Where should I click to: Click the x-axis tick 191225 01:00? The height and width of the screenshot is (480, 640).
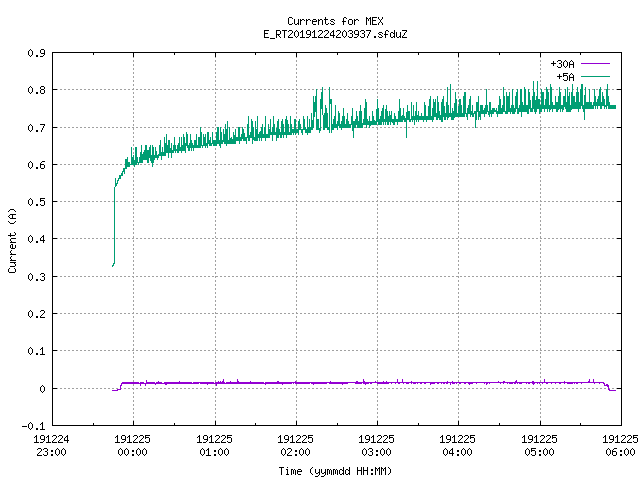(x=214, y=445)
